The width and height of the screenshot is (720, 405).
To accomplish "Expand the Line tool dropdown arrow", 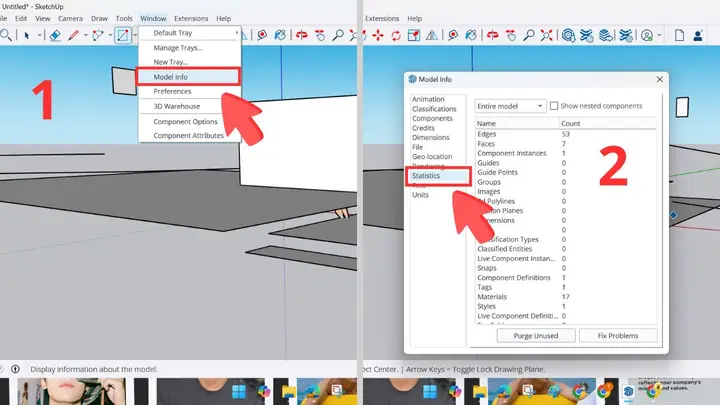I will click(85, 35).
